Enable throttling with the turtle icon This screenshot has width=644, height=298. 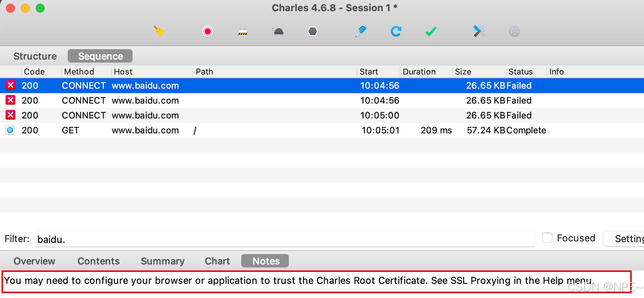point(278,32)
